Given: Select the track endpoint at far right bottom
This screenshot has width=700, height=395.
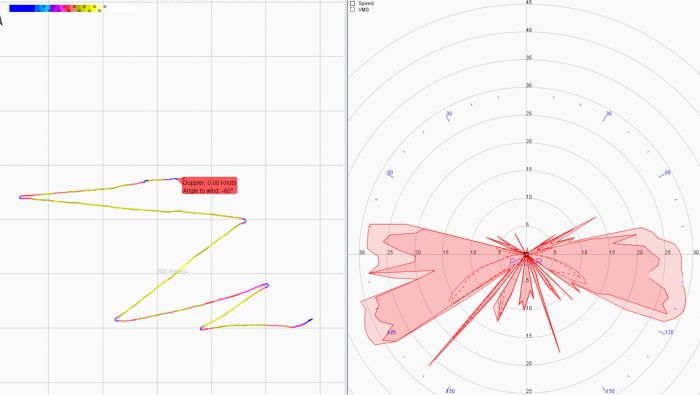Looking at the screenshot, I should (311, 320).
